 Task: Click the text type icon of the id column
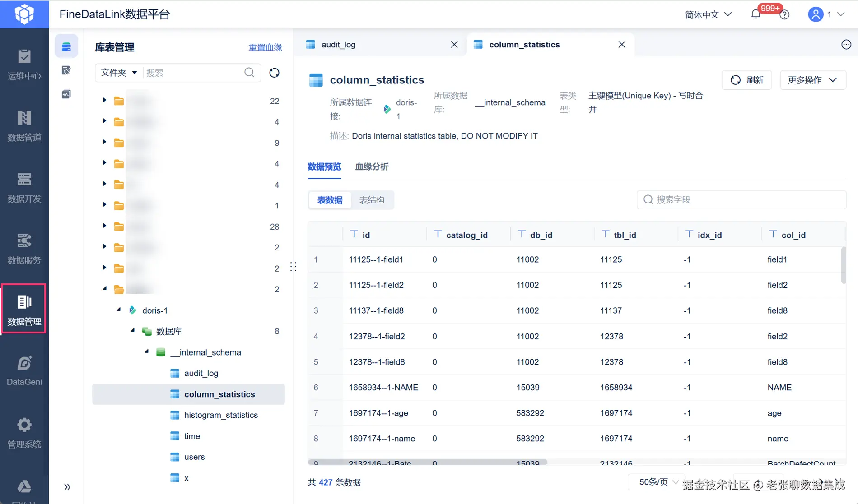[x=354, y=234]
